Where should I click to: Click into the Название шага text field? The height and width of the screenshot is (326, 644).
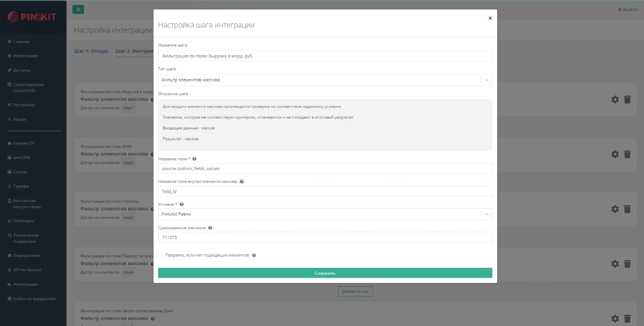324,56
